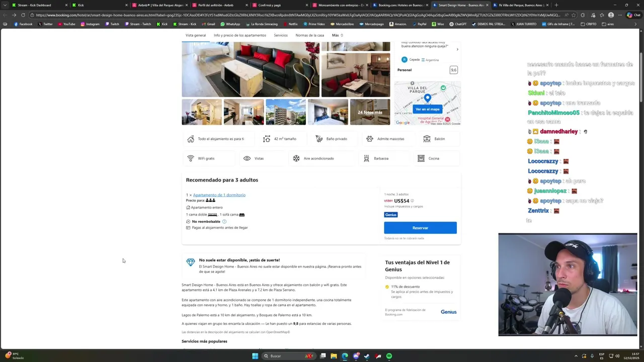Screen dimensions: 644x362
Task: Open the Normas de la casa tab
Action: (309, 35)
